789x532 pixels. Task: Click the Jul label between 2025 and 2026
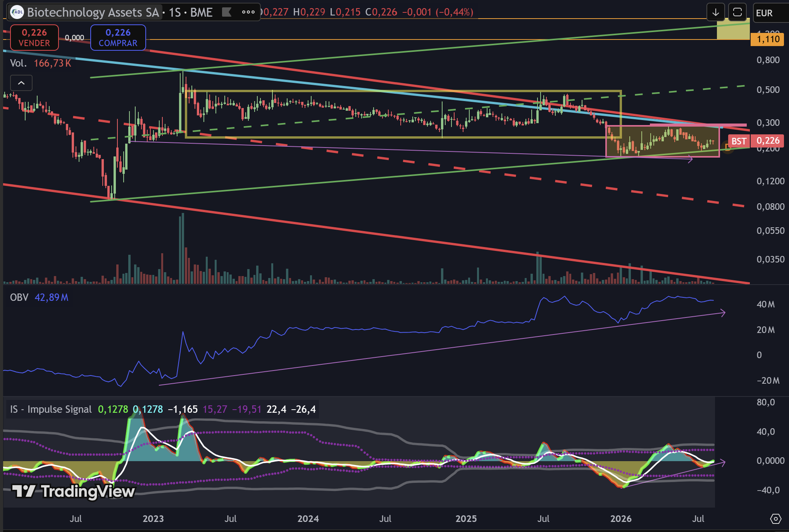[x=543, y=519]
